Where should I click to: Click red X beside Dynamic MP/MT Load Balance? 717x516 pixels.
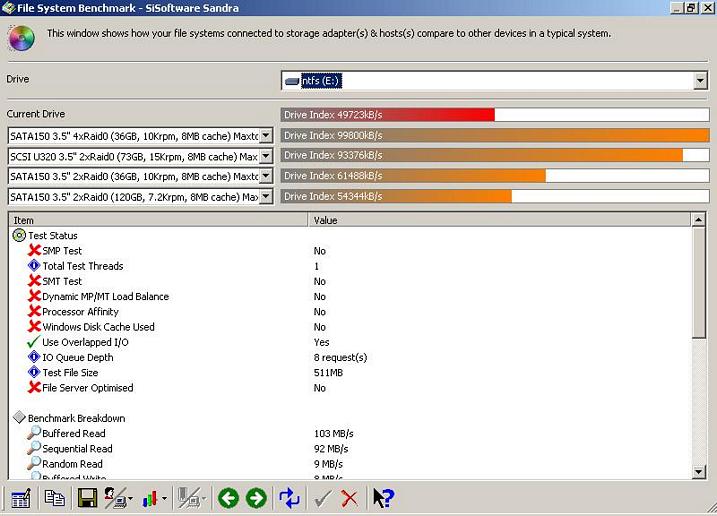34,296
